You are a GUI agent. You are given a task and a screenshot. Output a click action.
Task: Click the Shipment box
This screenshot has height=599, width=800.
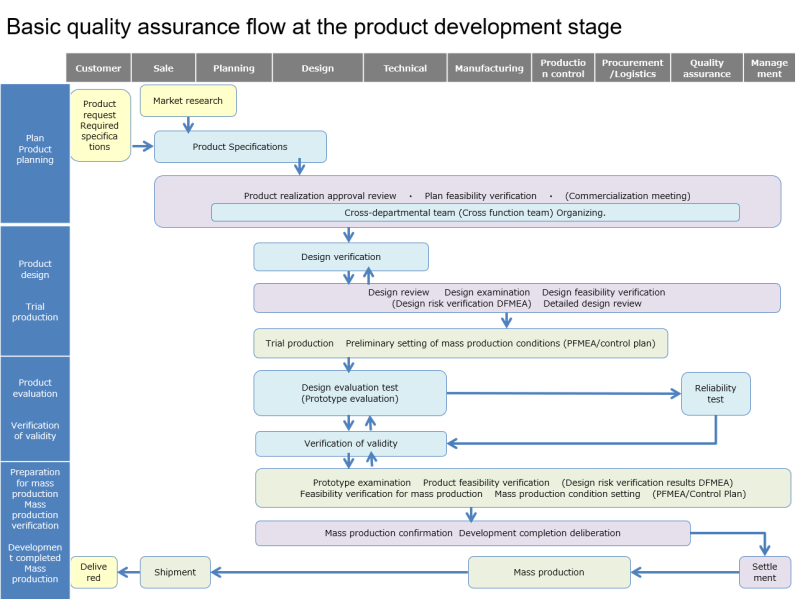[175, 571]
